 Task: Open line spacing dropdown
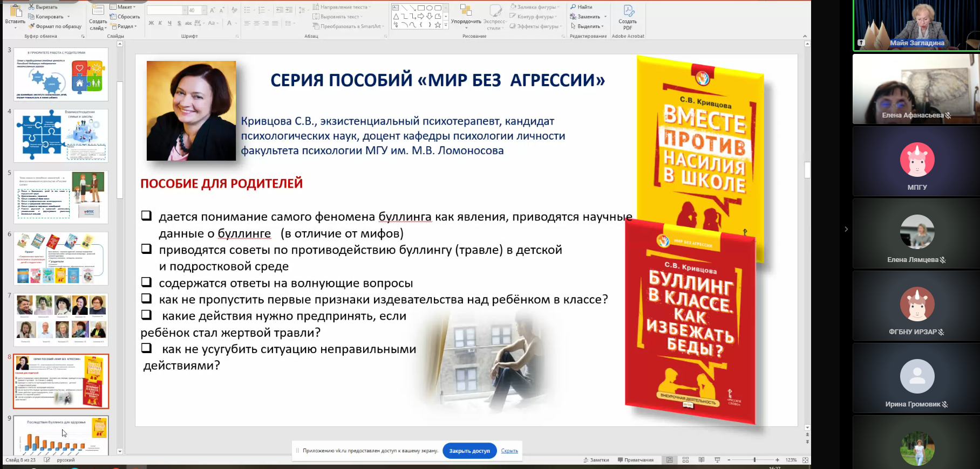tap(302, 10)
